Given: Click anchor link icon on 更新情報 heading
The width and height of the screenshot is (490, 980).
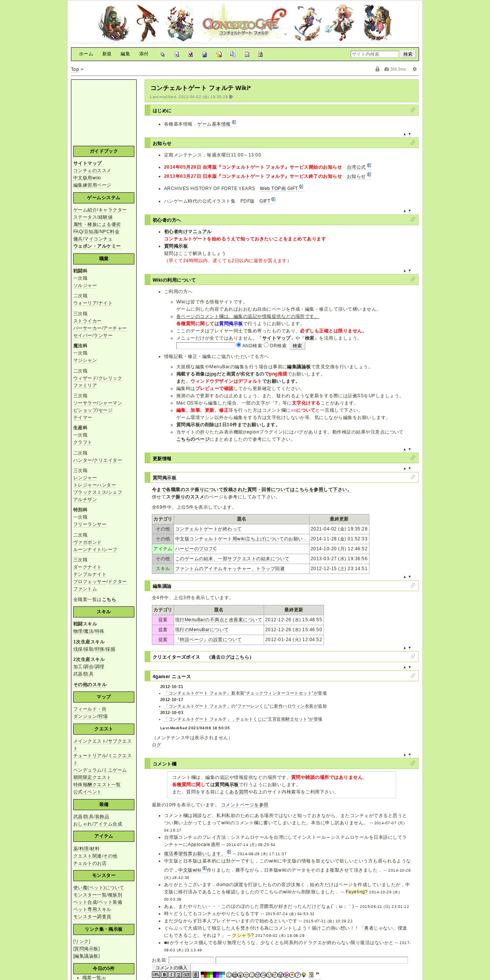Looking at the screenshot, I should [x=413, y=458].
